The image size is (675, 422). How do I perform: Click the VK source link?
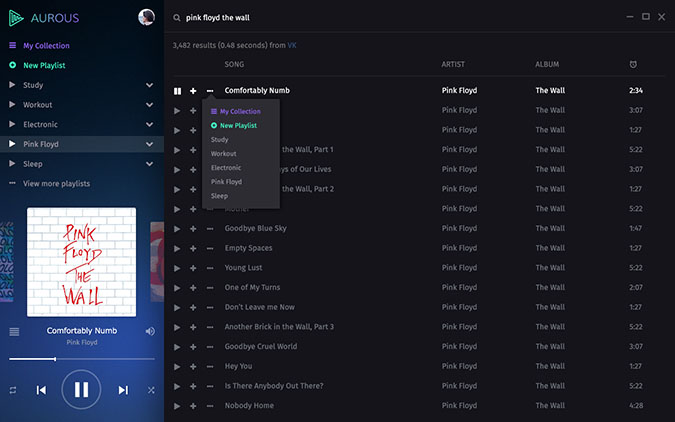[x=292, y=45]
